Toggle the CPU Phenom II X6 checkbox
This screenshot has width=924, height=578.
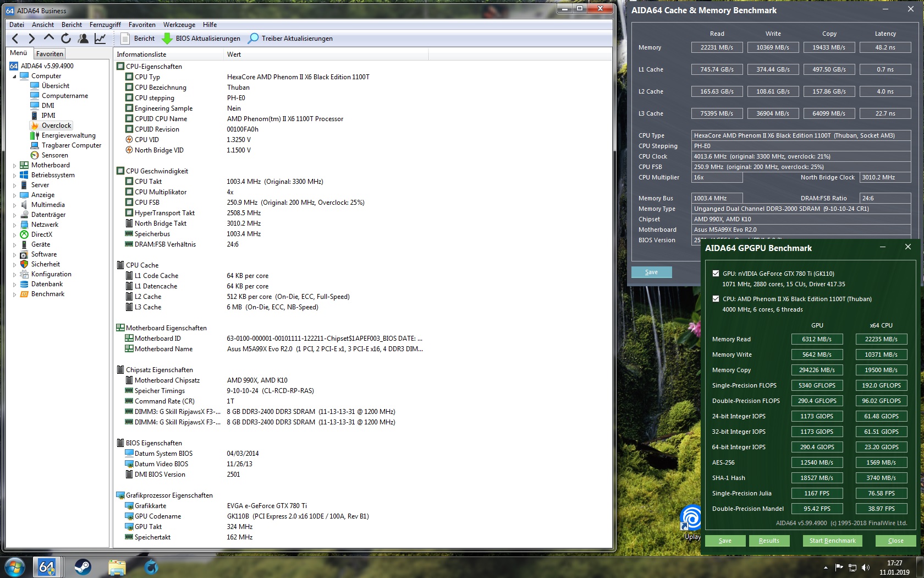coord(716,299)
